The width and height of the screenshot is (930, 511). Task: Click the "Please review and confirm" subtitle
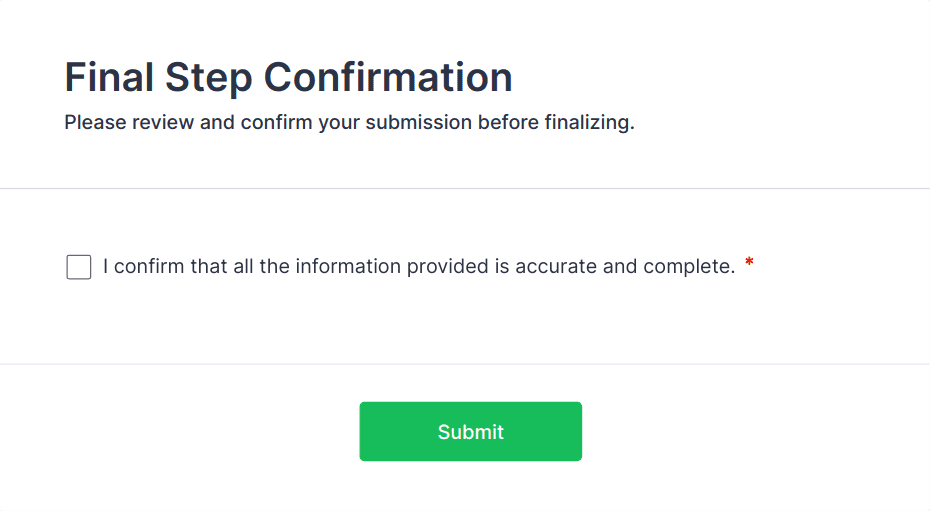[349, 124]
